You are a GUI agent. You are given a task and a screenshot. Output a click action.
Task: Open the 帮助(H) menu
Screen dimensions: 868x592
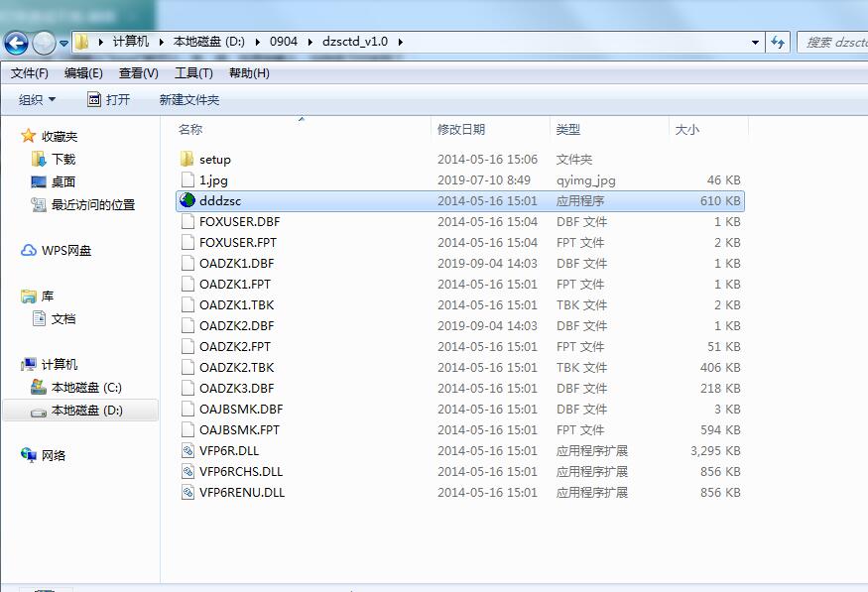tap(249, 73)
